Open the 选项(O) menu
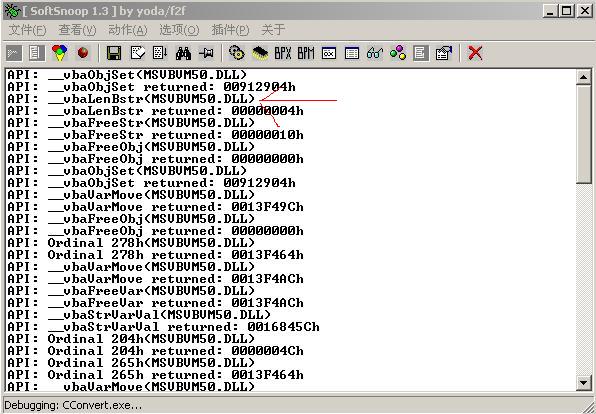596x414 pixels. [179, 30]
